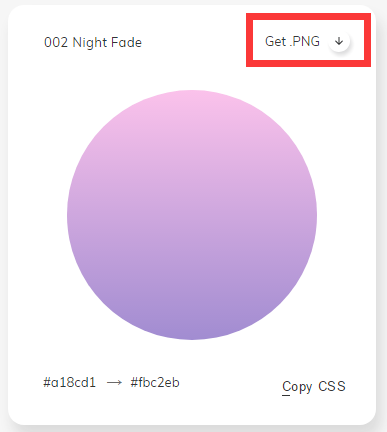
Task: Click the "Fade" word in the title
Action: click(126, 43)
